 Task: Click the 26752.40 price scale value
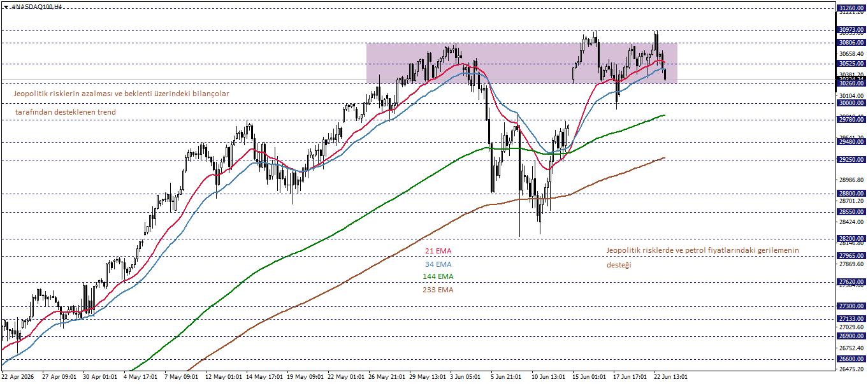[x=851, y=348]
